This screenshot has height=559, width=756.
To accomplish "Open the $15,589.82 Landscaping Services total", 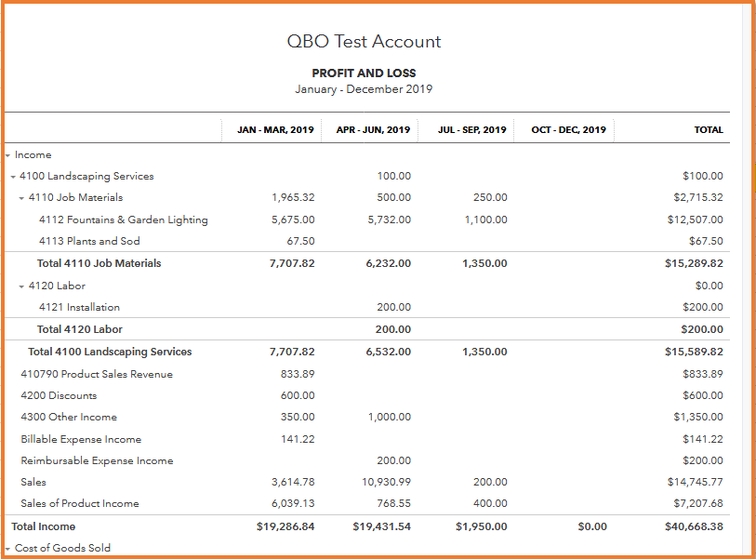I will pyautogui.click(x=694, y=352).
